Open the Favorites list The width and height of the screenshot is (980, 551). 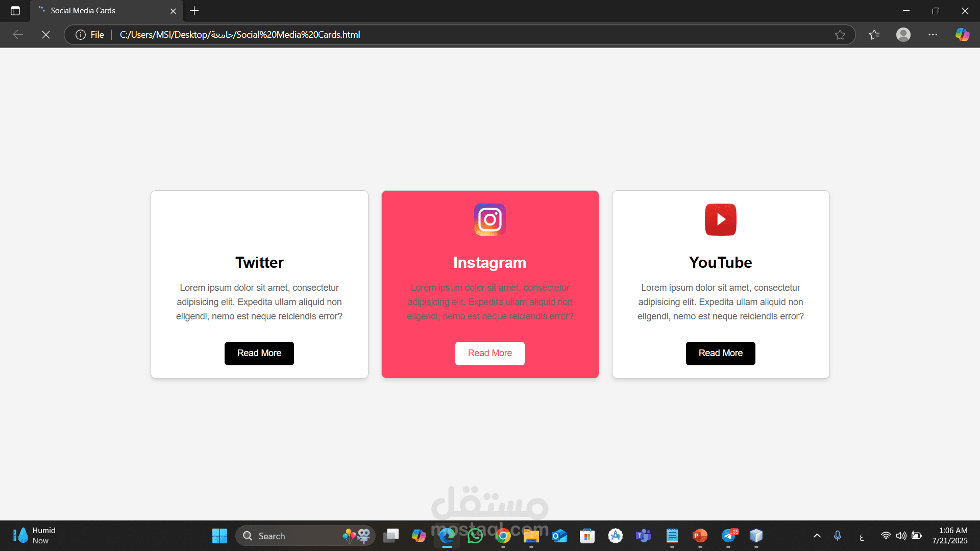coord(874,35)
